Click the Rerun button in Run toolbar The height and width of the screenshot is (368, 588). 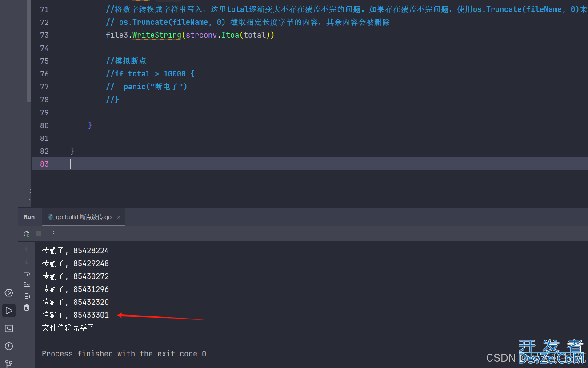pos(27,234)
